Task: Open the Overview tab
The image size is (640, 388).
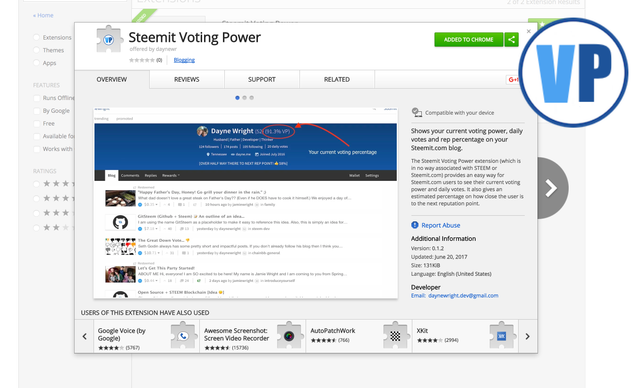Action: click(112, 79)
